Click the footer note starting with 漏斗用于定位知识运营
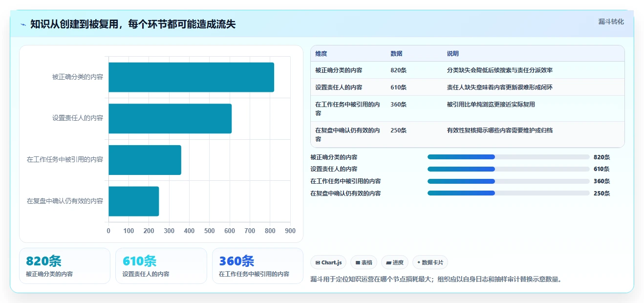Viewport: 644px width, 303px height. tap(436, 280)
